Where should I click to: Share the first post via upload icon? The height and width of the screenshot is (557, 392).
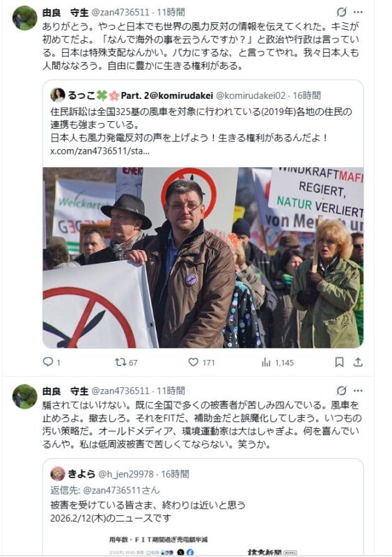[x=358, y=362]
